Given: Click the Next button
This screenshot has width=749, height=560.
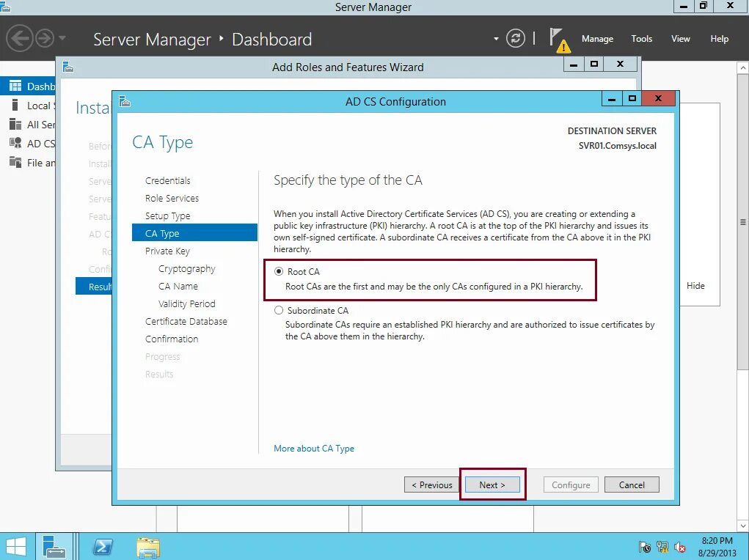Looking at the screenshot, I should click(492, 485).
